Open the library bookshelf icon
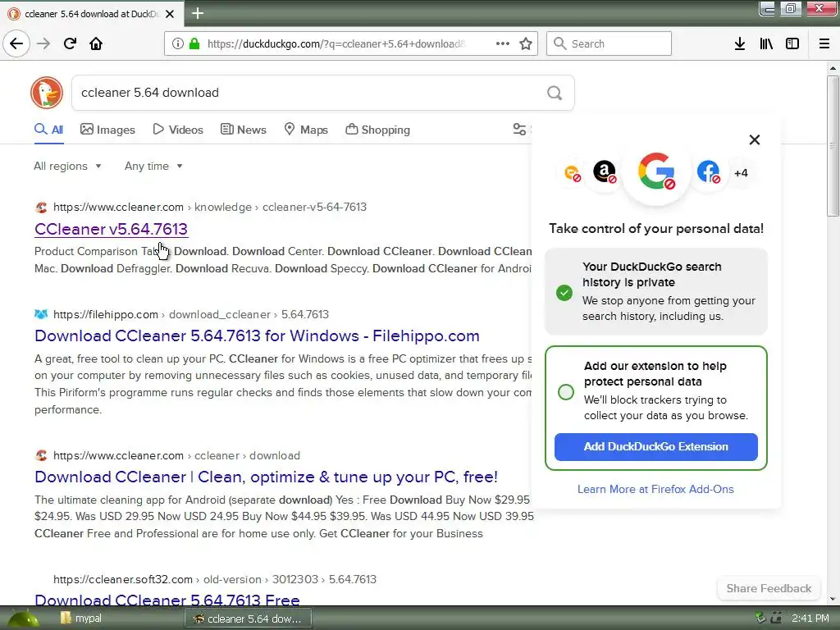 tap(766, 43)
